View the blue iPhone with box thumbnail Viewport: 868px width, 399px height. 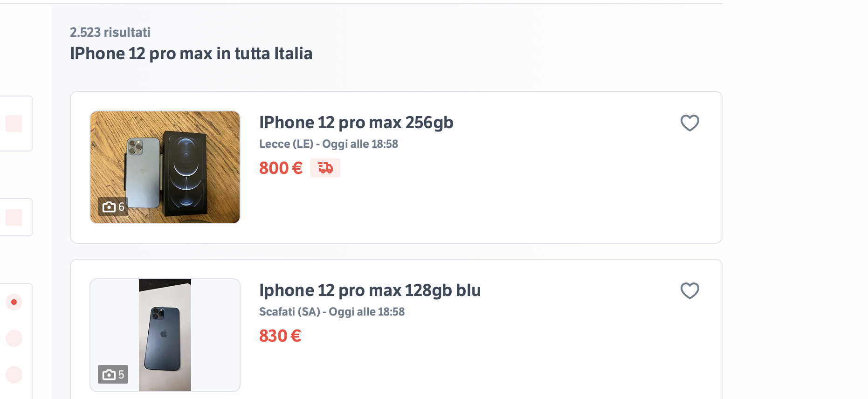[165, 167]
